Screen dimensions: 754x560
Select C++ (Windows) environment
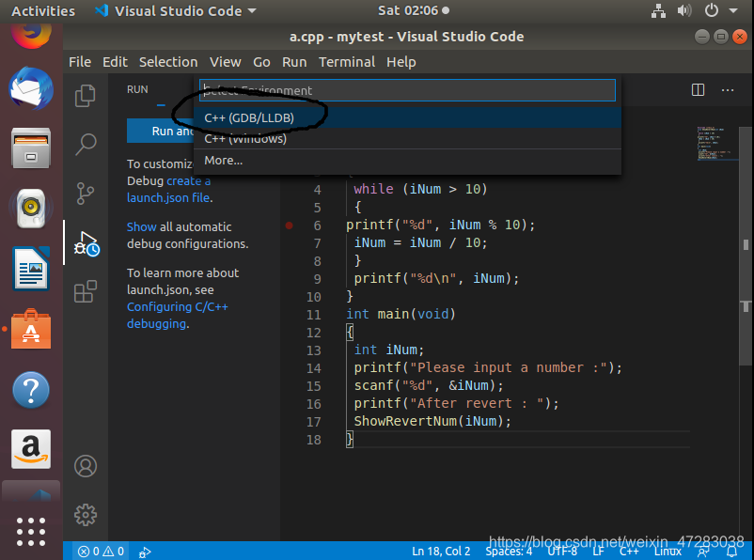(407, 139)
